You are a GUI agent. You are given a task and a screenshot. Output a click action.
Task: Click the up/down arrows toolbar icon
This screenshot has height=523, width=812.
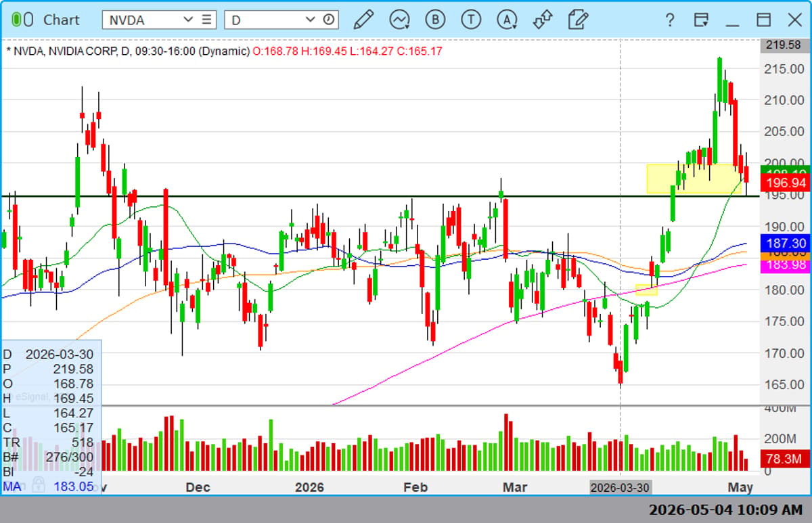pos(542,19)
